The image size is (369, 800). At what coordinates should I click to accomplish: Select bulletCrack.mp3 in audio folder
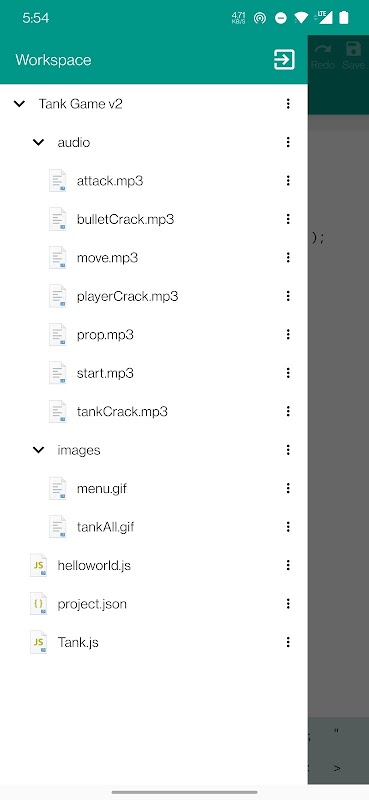(125, 219)
